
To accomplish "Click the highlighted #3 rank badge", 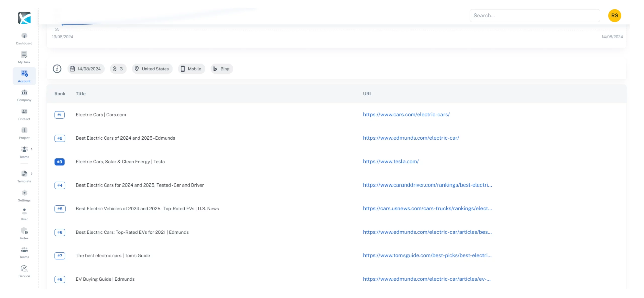I will click(59, 162).
